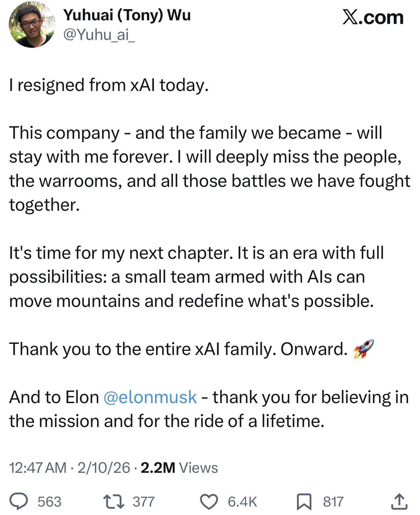Repost the tweet using the arrows icon

(x=114, y=501)
